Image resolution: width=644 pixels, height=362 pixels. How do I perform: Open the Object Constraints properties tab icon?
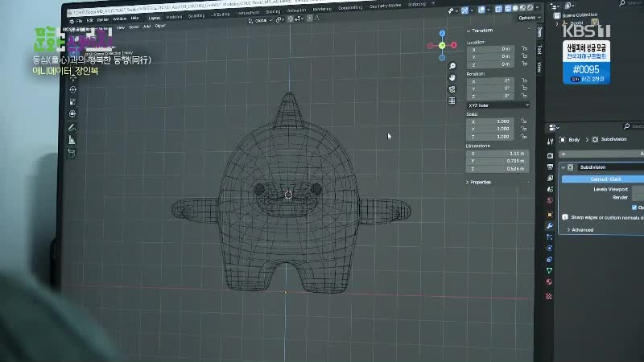550,259
